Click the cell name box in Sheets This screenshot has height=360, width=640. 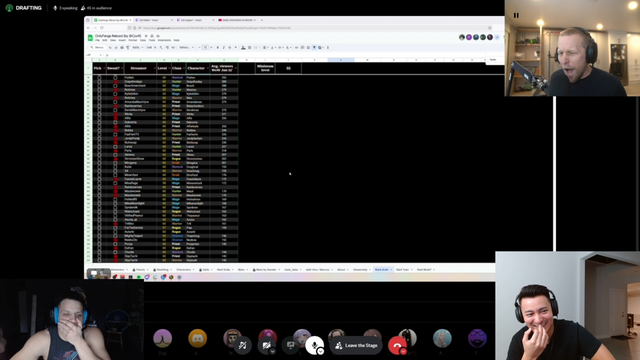93,55
